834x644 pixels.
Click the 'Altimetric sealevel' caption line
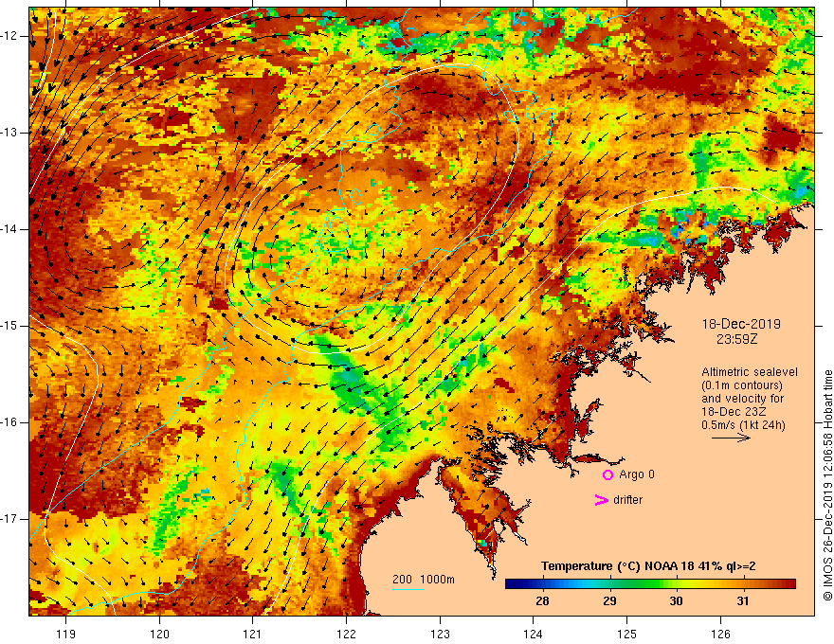(750, 372)
